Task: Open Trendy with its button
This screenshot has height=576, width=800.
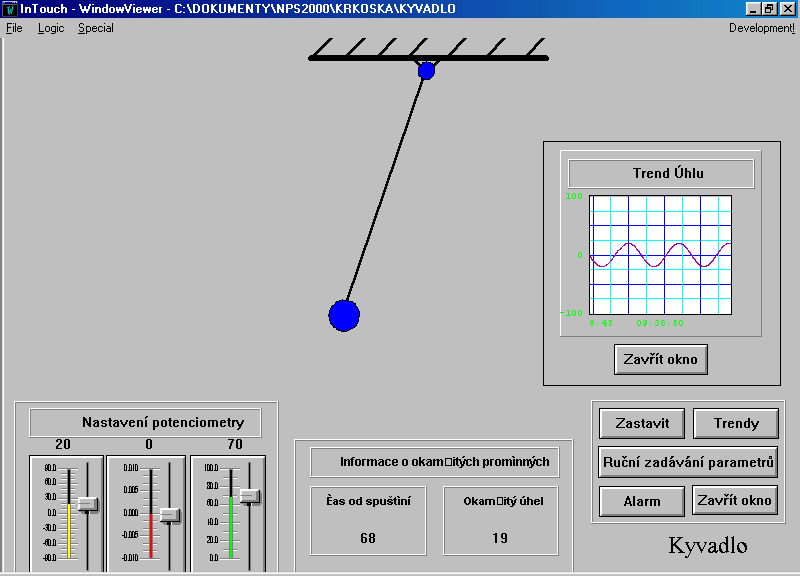Action: [x=736, y=423]
